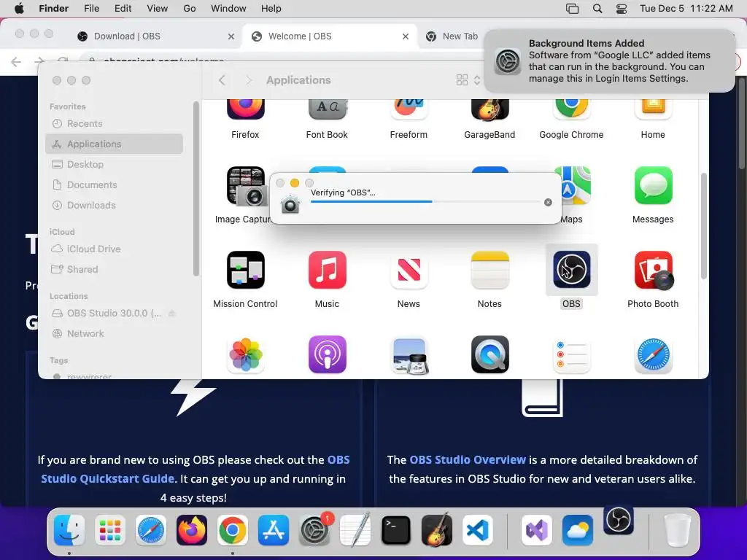
Task: Open Downloads in the Finder sidebar
Action: [x=115, y=205]
